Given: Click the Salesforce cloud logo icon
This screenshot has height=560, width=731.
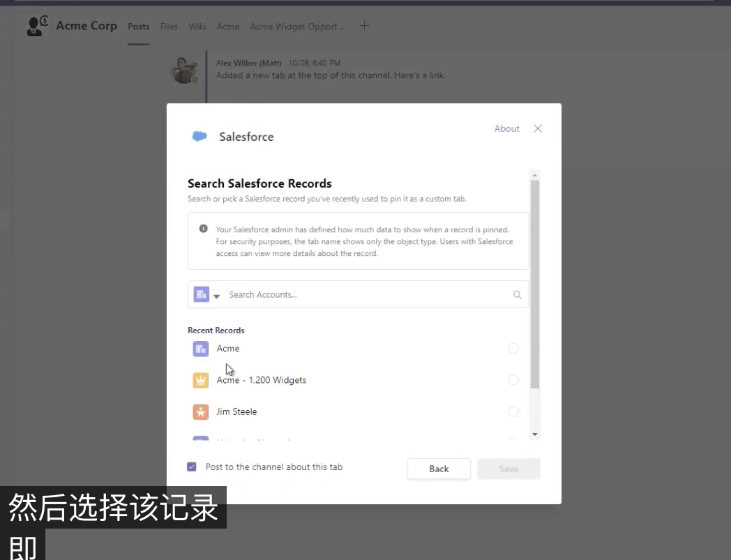Looking at the screenshot, I should tap(199, 136).
